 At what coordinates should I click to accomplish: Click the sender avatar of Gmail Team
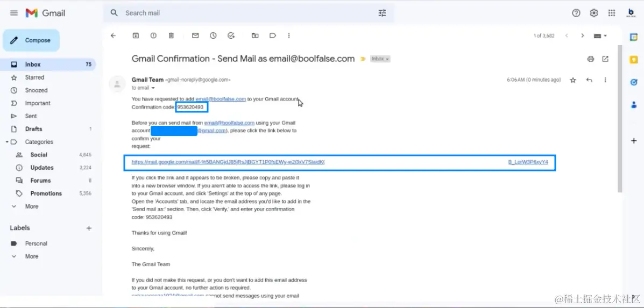click(x=117, y=84)
